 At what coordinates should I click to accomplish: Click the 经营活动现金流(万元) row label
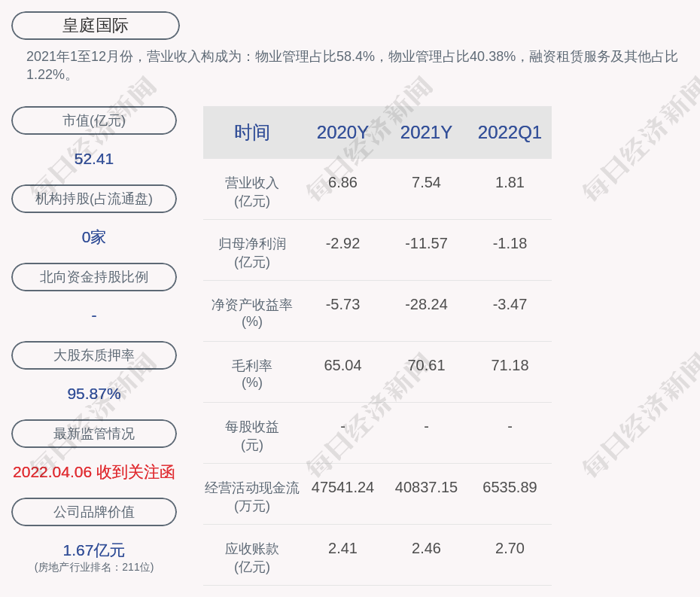[x=252, y=497]
